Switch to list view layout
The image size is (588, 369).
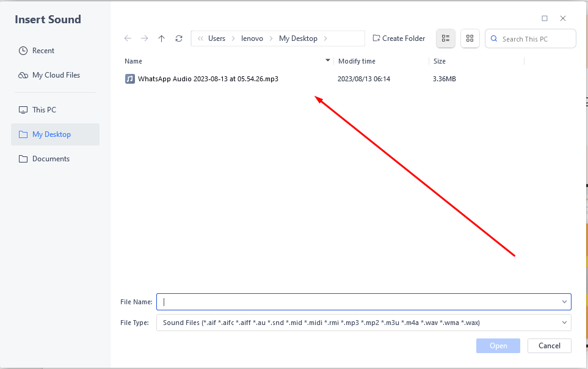(x=445, y=38)
